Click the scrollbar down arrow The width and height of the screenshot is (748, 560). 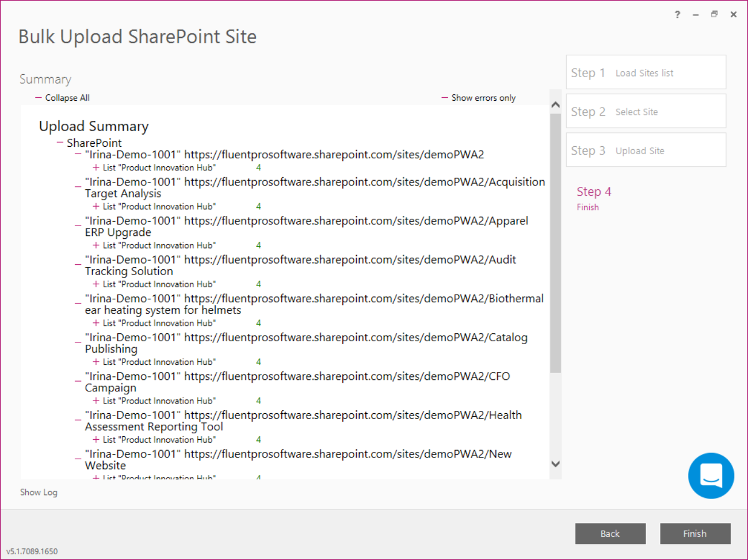click(555, 464)
